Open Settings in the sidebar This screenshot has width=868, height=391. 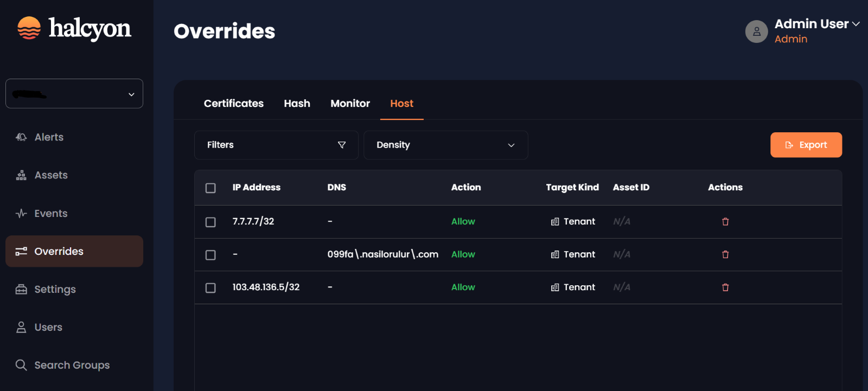tap(74, 289)
